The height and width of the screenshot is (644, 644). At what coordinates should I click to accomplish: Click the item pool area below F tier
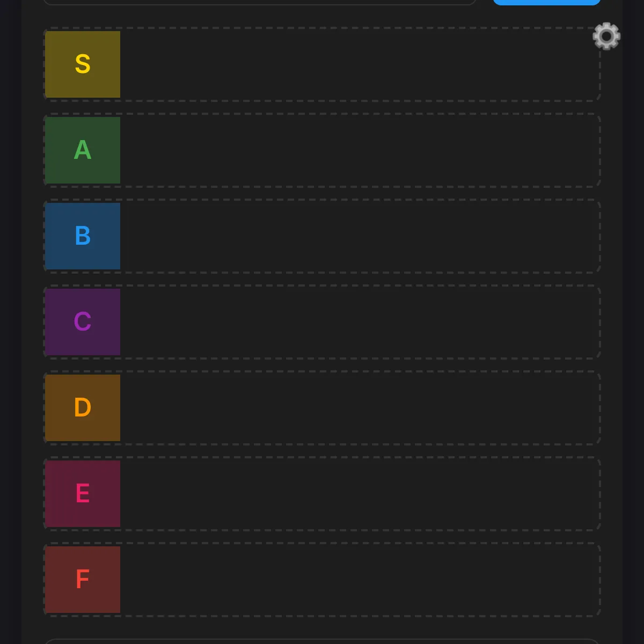[x=322, y=641]
